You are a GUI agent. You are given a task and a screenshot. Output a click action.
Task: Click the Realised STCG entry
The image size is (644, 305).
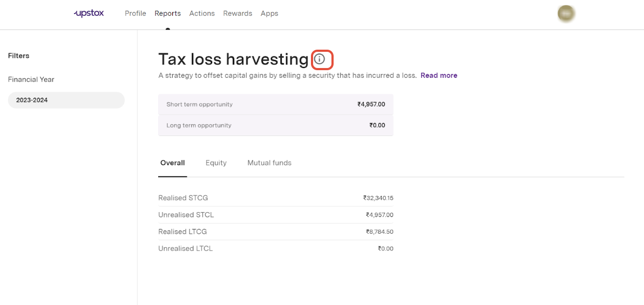coord(183,198)
